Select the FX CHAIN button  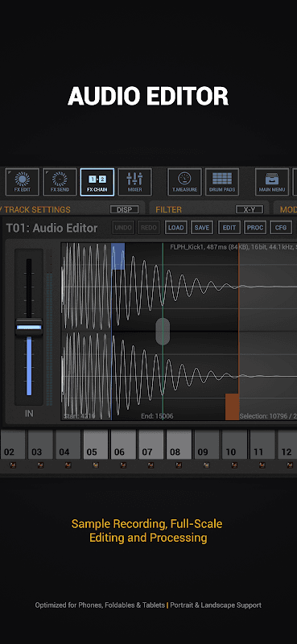pos(97,182)
